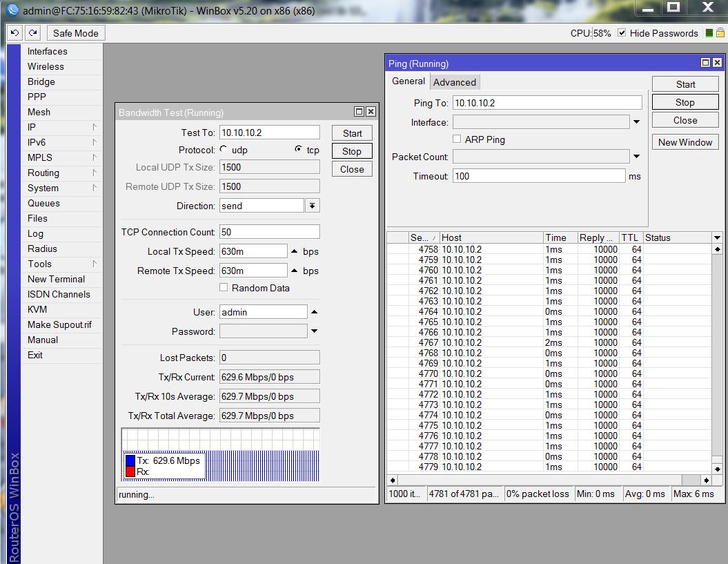Expand the Ping Interface field arrow

pyautogui.click(x=636, y=122)
